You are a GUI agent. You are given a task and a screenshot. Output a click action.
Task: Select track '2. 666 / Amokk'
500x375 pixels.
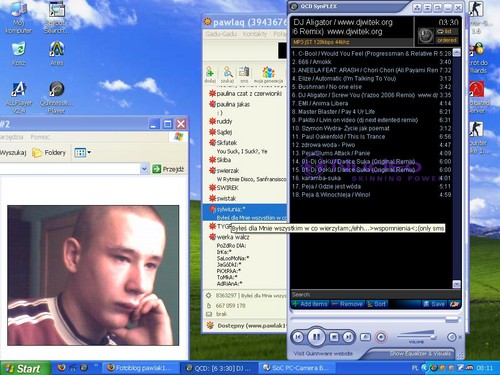pyautogui.click(x=371, y=62)
